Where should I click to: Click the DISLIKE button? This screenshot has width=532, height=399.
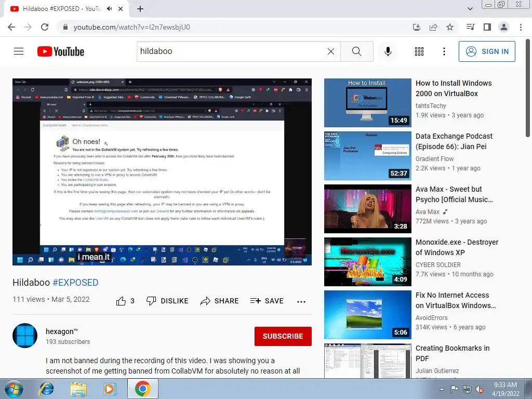tap(167, 301)
